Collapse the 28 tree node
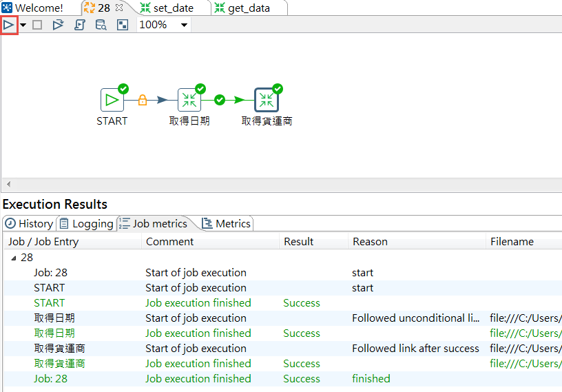Screen dimensions: 562x392 (x=13, y=258)
